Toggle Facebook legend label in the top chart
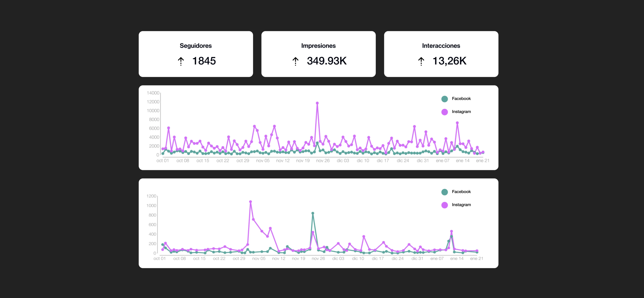The image size is (644, 298). [461, 99]
